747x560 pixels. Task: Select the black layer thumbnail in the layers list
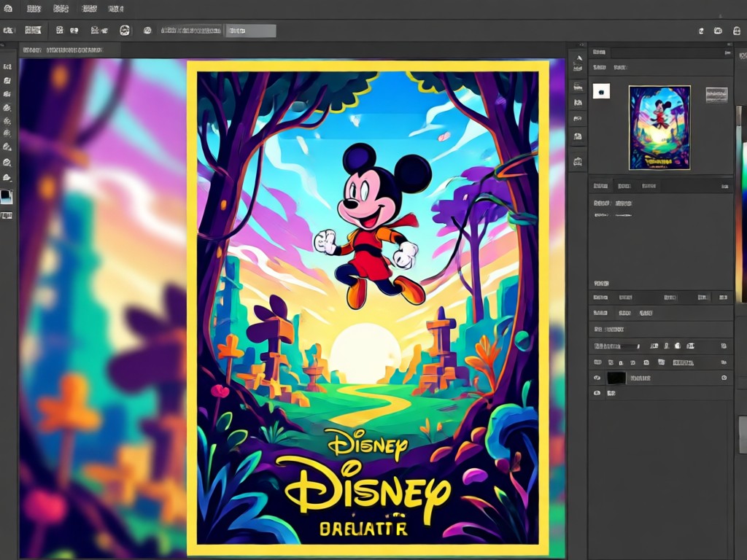click(616, 378)
